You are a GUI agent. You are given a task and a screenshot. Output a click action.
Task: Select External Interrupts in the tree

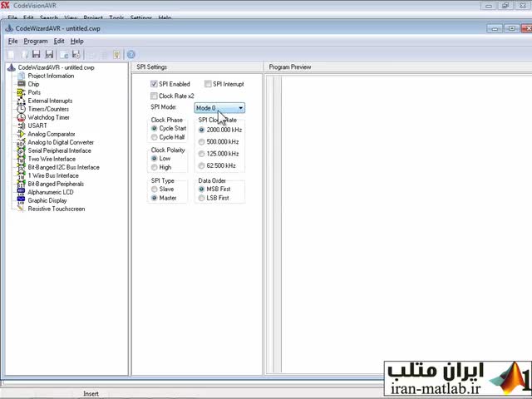click(x=50, y=101)
